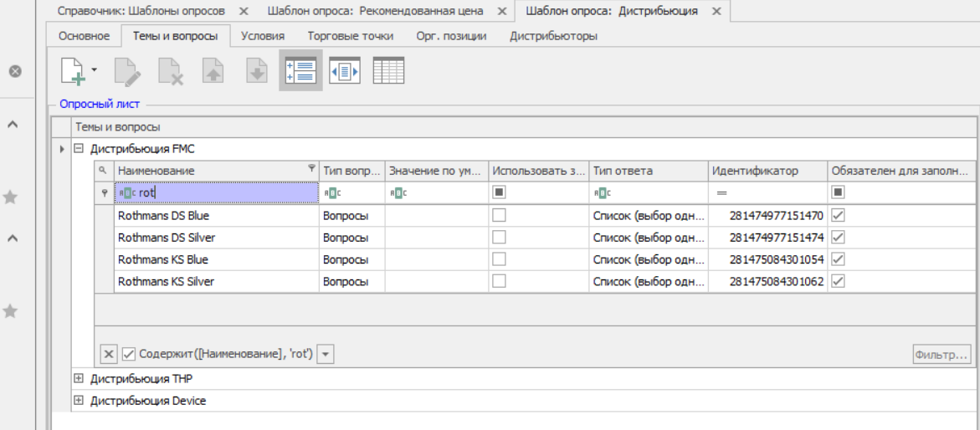Click the identifier 281475084301062 cell
The width and height of the screenshot is (980, 430).
coord(768,281)
